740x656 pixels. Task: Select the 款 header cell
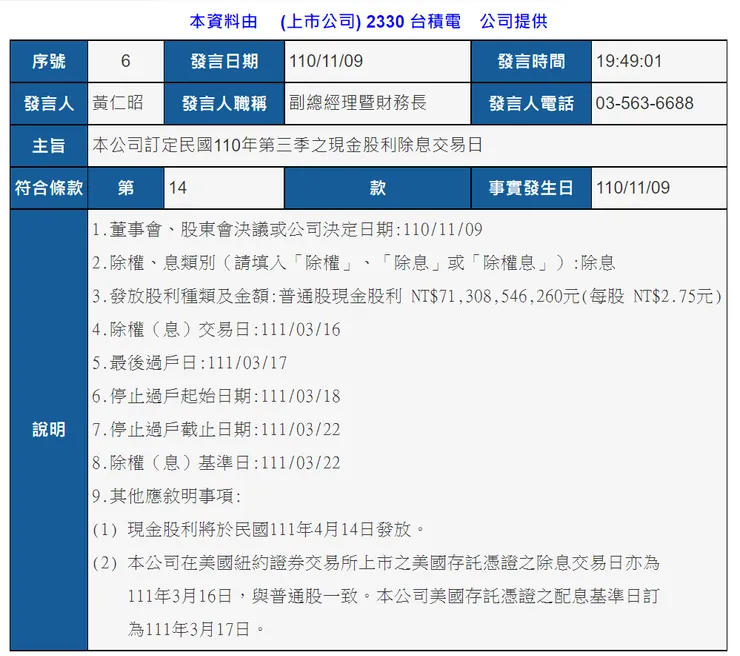pos(378,188)
